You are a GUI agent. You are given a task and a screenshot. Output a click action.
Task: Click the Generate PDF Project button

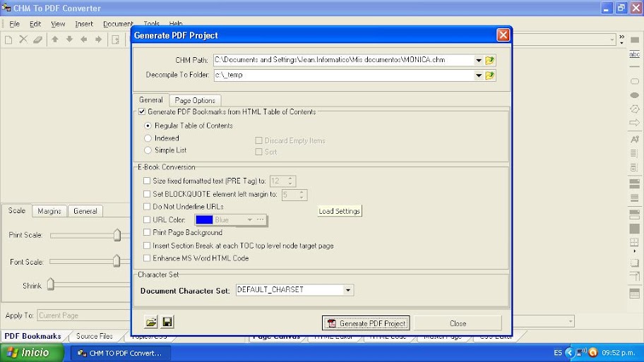click(x=366, y=323)
